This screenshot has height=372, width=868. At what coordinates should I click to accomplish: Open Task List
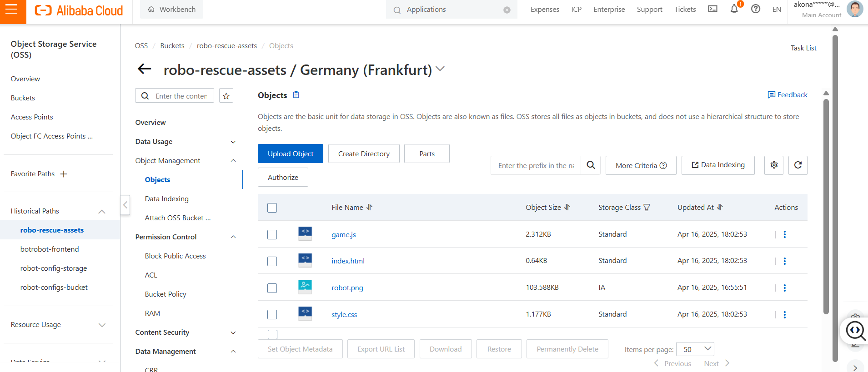click(803, 48)
